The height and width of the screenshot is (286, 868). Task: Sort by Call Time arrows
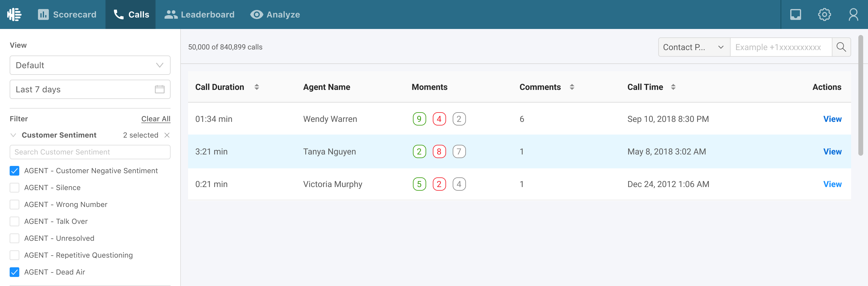(x=673, y=87)
